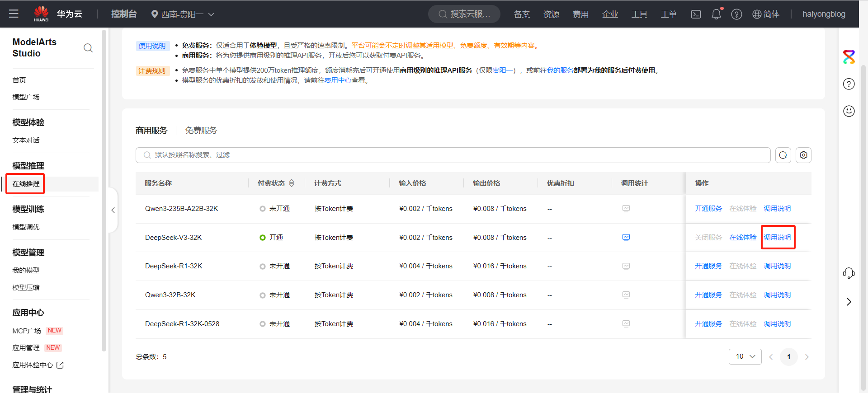Open 工具 in top menu

point(639,14)
